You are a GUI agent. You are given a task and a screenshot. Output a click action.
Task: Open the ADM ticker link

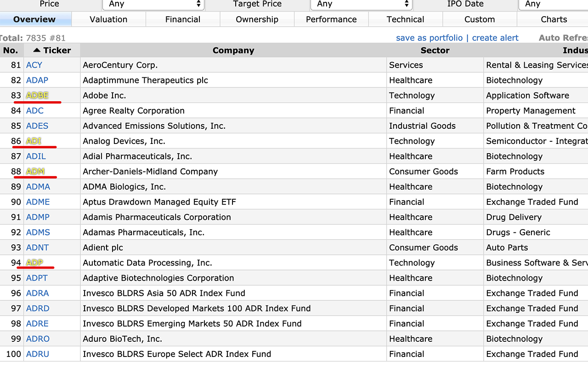tap(35, 171)
